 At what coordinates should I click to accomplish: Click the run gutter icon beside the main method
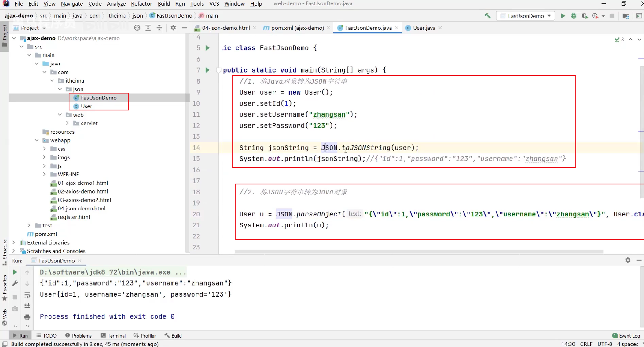[208, 70]
